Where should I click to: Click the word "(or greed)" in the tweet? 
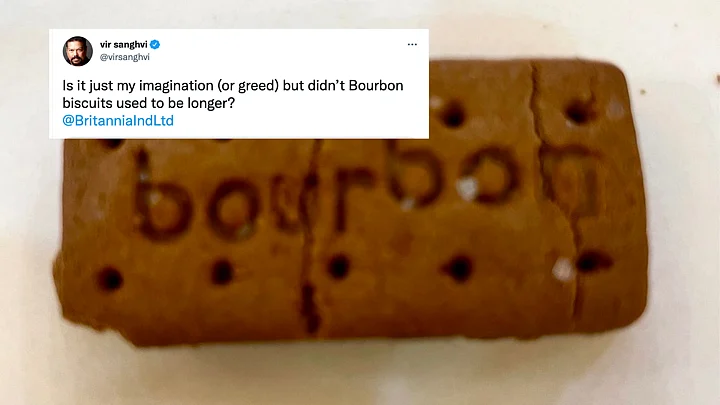[248, 86]
